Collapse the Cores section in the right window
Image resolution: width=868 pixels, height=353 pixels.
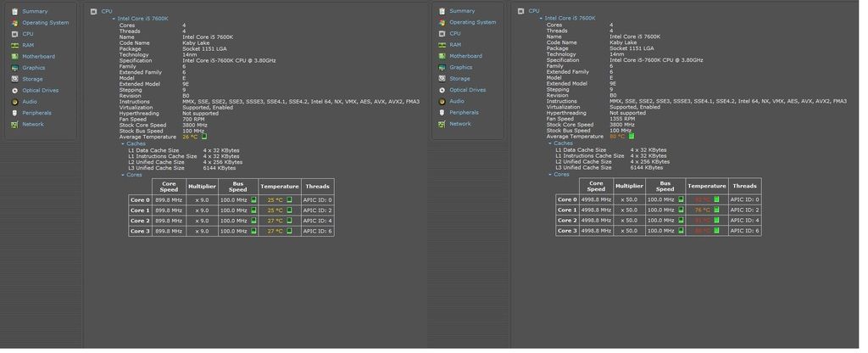click(x=549, y=174)
